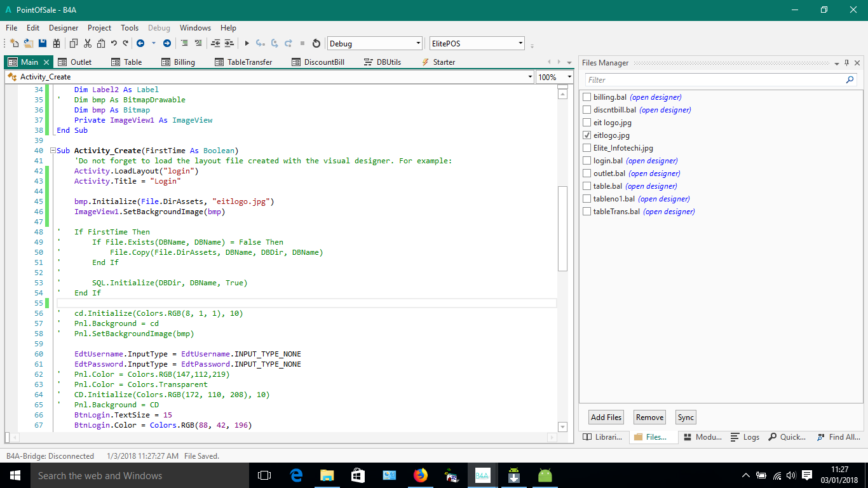Click the Copy toolbar icon
Image resolution: width=868 pixels, height=488 pixels.
pyautogui.click(x=74, y=43)
